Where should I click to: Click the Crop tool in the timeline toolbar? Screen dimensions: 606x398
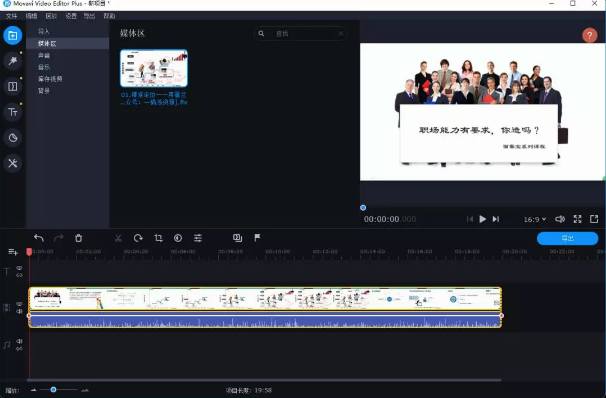pyautogui.click(x=158, y=238)
